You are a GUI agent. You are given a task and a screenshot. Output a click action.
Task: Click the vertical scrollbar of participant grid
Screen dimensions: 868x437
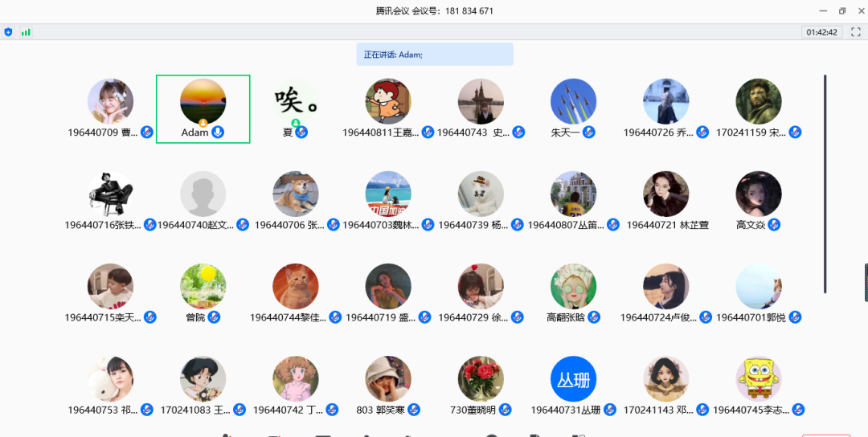(x=825, y=183)
